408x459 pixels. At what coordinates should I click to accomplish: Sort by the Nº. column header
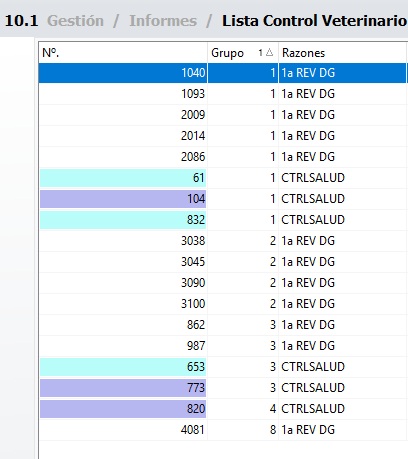coord(123,53)
